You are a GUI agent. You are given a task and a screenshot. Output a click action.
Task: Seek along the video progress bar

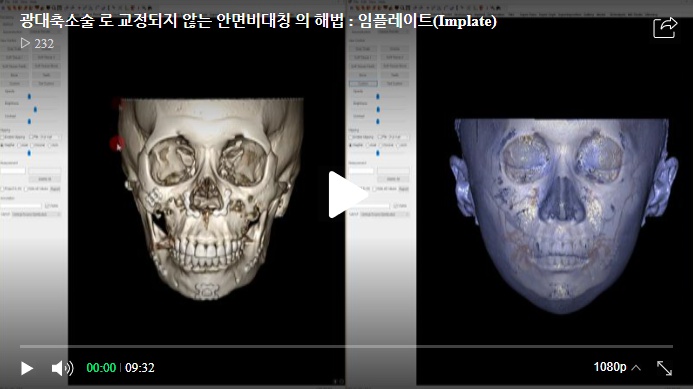pyautogui.click(x=346, y=347)
